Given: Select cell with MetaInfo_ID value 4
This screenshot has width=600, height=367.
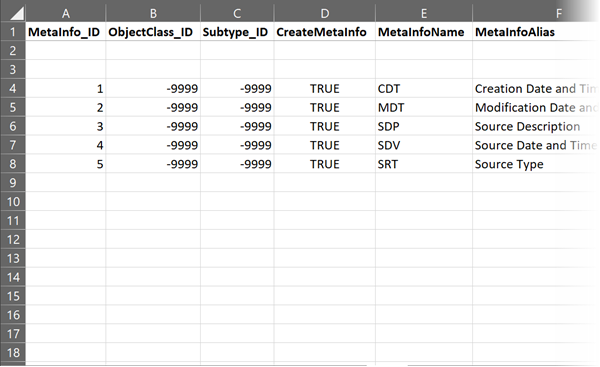Looking at the screenshot, I should tap(66, 145).
